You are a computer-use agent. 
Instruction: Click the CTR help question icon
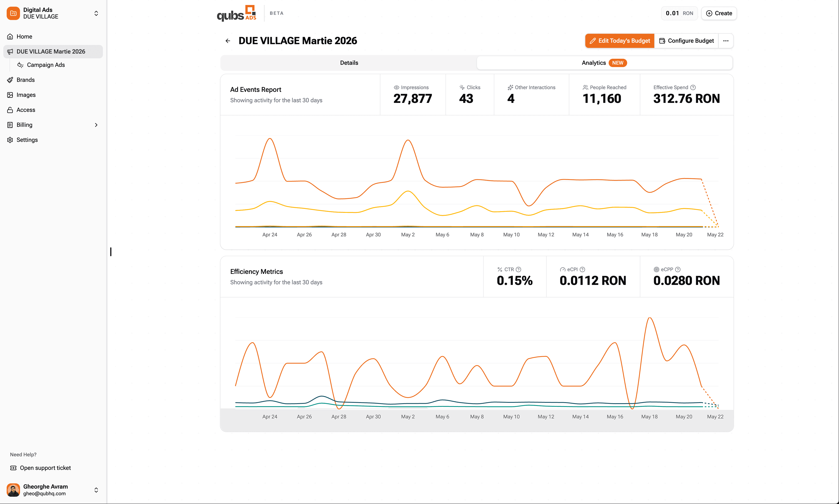518,269
